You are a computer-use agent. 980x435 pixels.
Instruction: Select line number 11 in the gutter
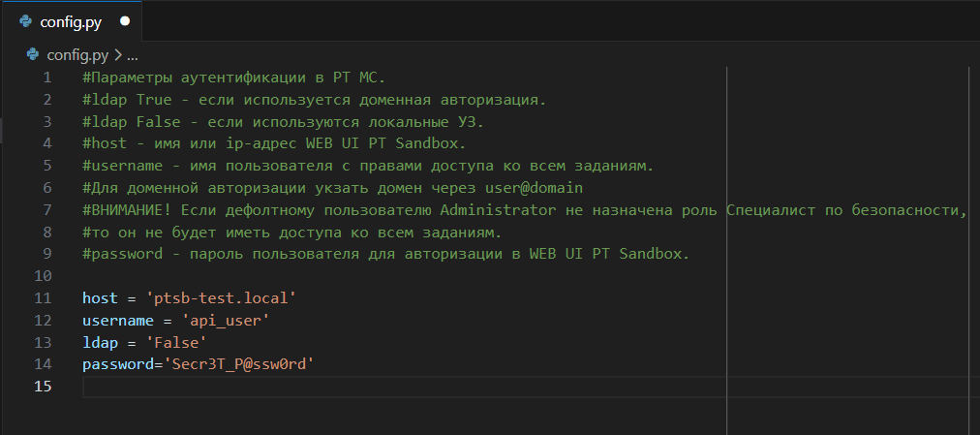(43, 298)
